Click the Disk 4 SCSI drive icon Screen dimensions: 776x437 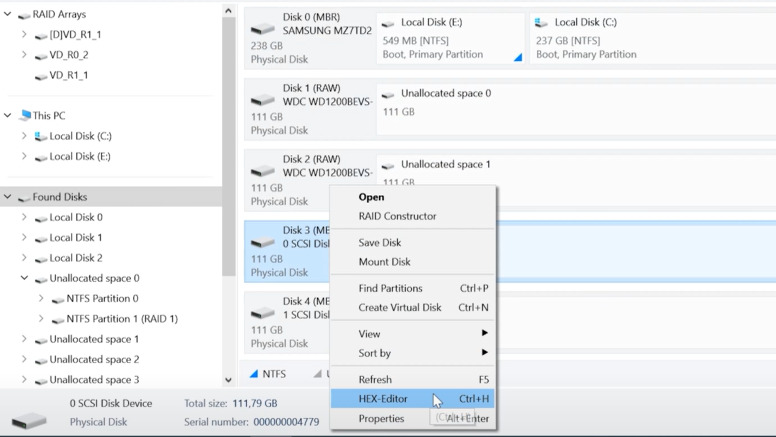pos(263,313)
